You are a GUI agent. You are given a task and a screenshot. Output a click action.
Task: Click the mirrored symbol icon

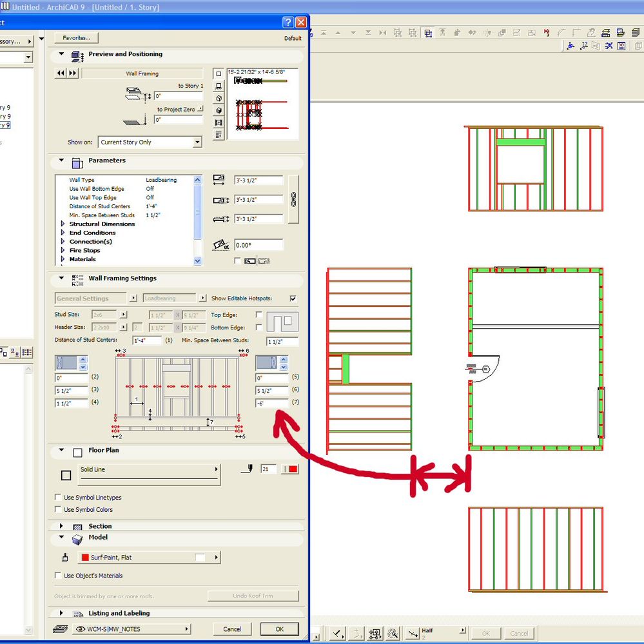coord(264,261)
